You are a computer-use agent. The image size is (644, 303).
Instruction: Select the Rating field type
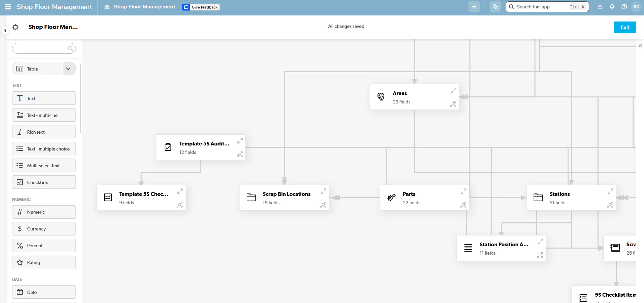click(44, 262)
